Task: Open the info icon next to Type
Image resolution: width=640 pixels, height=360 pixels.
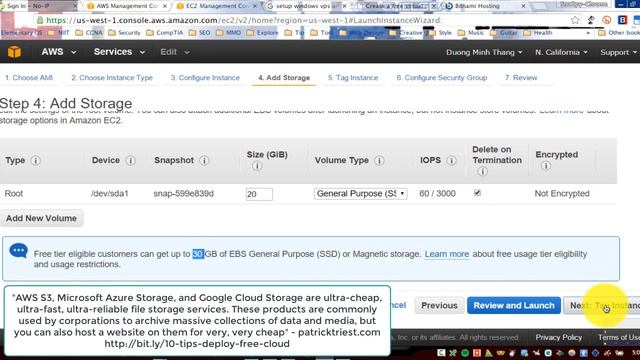Action: (x=36, y=160)
